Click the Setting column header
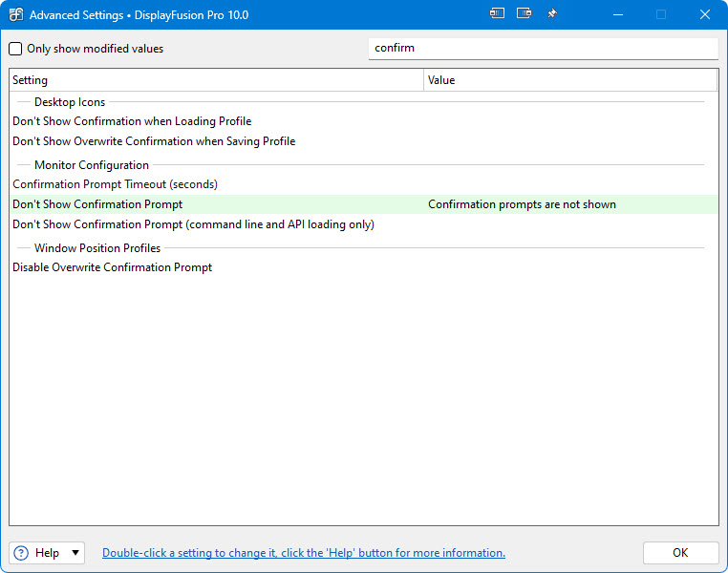 (x=216, y=80)
